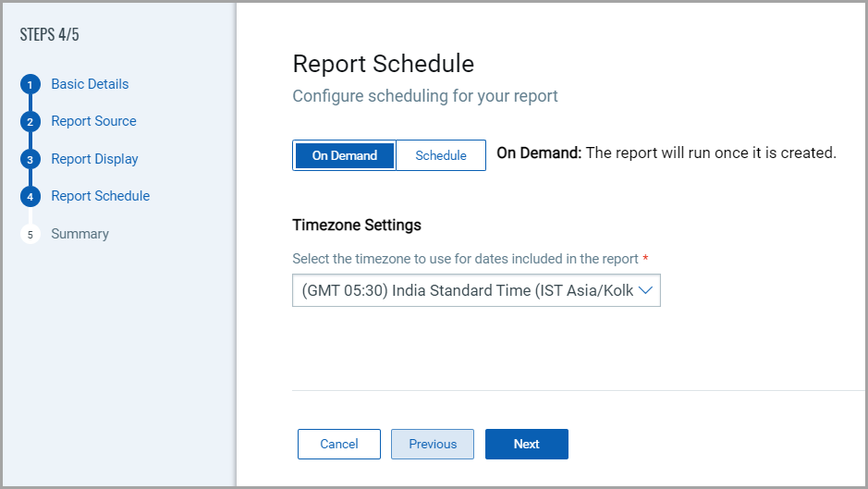Click Summary step label

pyautogui.click(x=79, y=234)
